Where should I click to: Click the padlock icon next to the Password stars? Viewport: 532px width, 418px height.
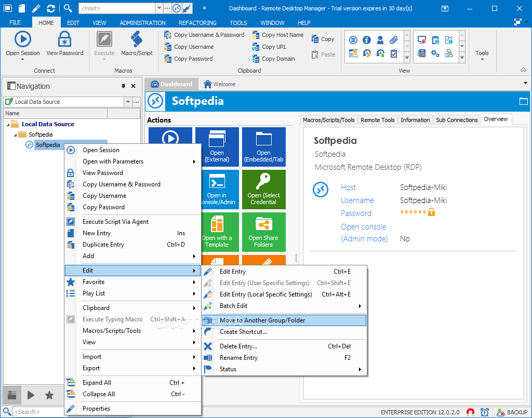[431, 212]
